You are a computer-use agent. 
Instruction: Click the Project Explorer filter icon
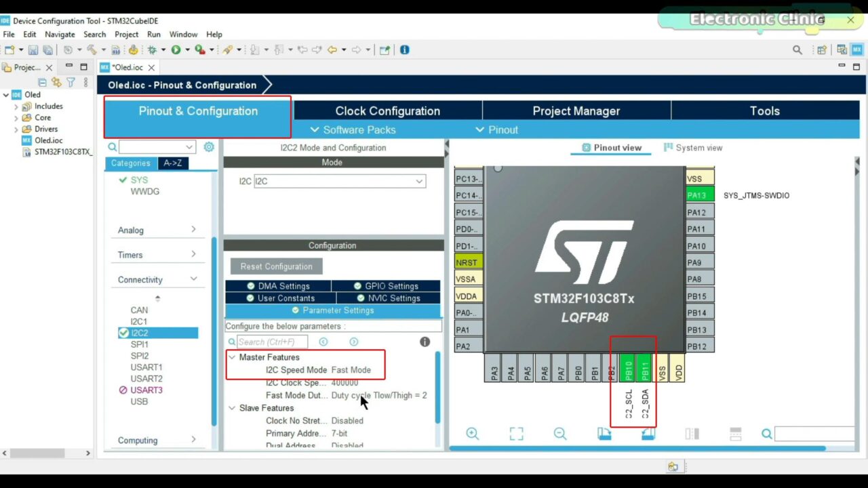tap(71, 82)
